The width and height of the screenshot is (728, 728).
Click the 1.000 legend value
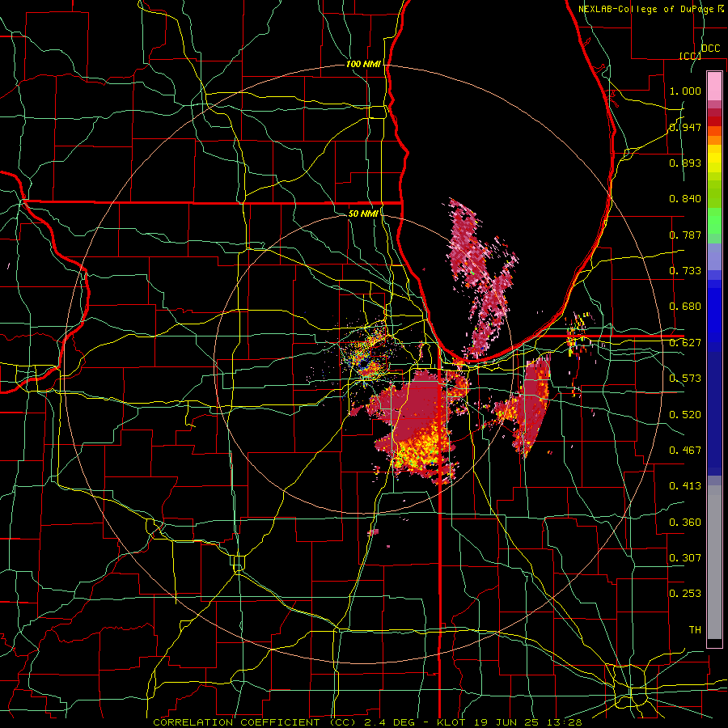coord(685,91)
